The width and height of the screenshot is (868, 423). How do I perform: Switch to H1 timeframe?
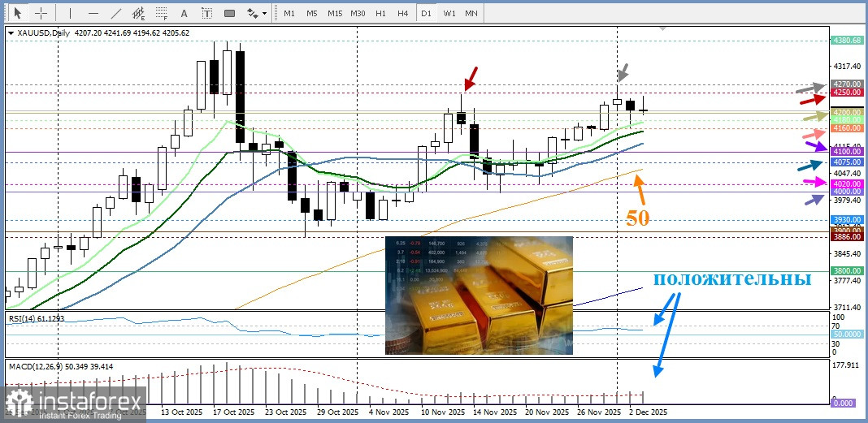[x=380, y=13]
